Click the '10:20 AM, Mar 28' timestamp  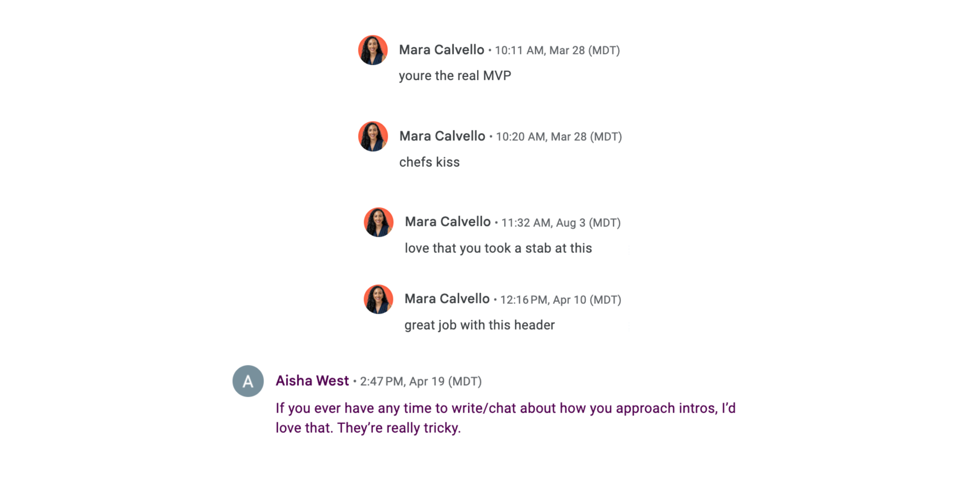(558, 137)
